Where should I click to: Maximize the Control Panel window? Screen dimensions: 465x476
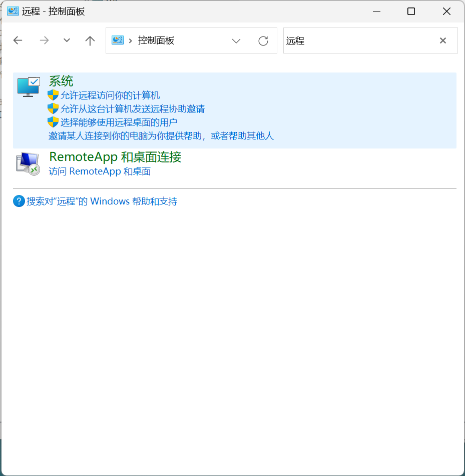point(411,11)
